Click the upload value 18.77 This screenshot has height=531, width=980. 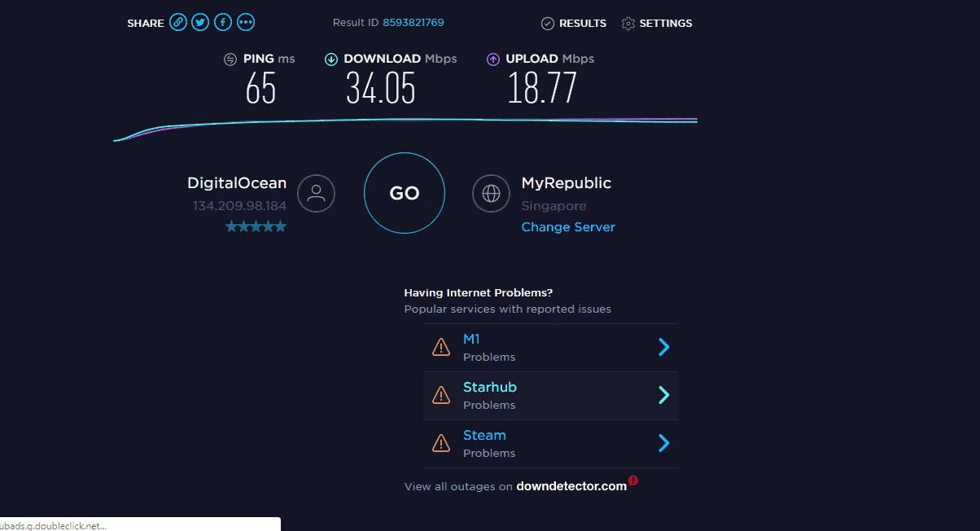pyautogui.click(x=542, y=88)
